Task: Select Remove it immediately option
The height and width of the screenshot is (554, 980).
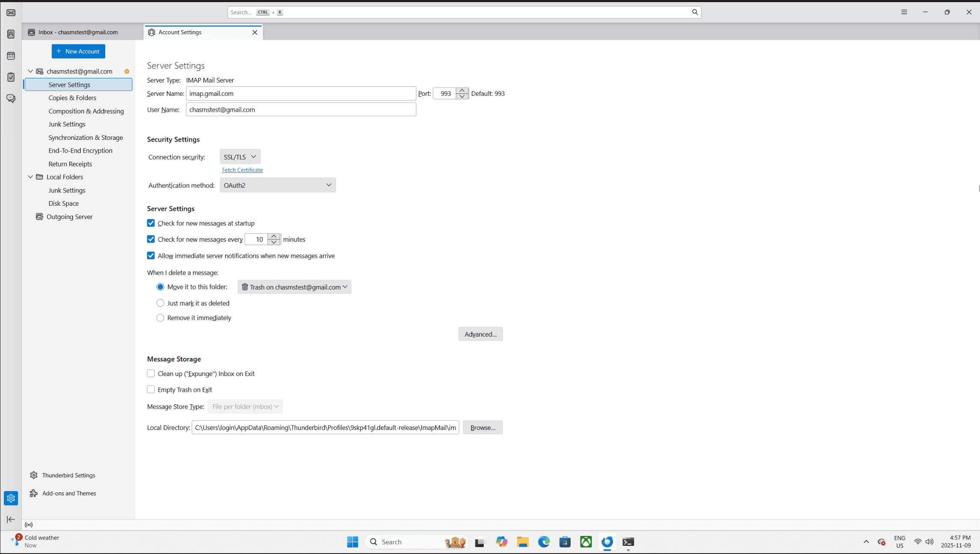Action: pyautogui.click(x=160, y=318)
